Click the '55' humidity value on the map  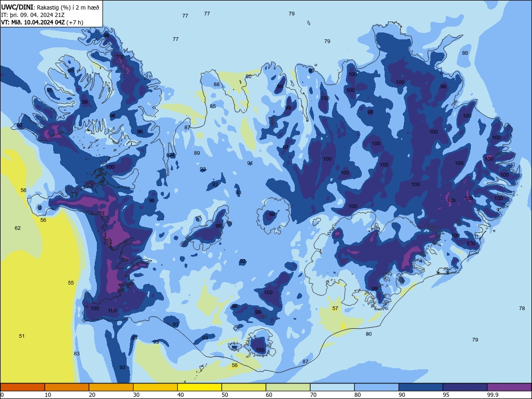coord(71,282)
